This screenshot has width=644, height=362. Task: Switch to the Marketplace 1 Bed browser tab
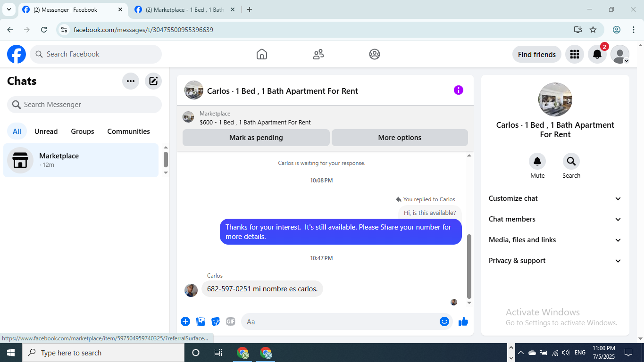pos(185,9)
